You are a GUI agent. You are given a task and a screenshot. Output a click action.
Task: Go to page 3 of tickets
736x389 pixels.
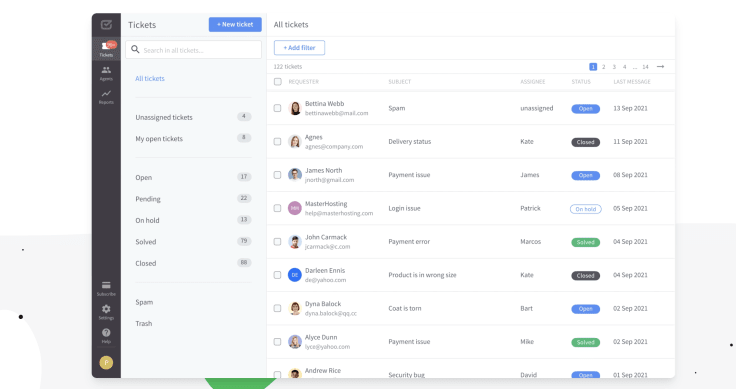tap(614, 67)
